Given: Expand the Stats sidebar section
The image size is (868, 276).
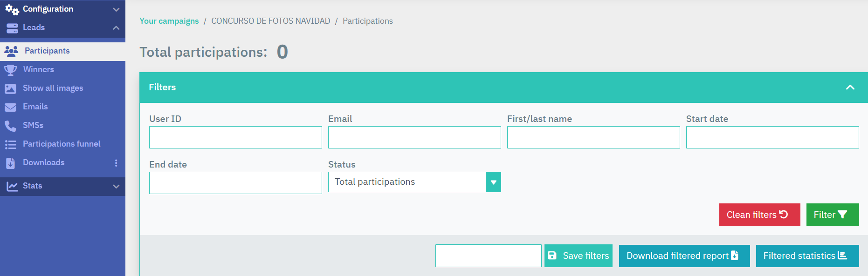Looking at the screenshot, I should click(116, 186).
